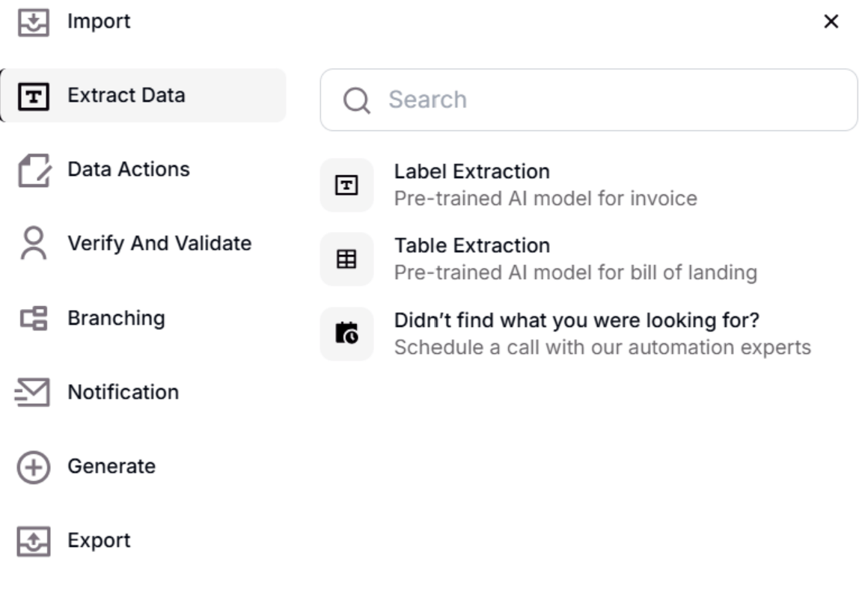The width and height of the screenshot is (868, 591).
Task: Switch to the "Generate" category label
Action: (111, 466)
